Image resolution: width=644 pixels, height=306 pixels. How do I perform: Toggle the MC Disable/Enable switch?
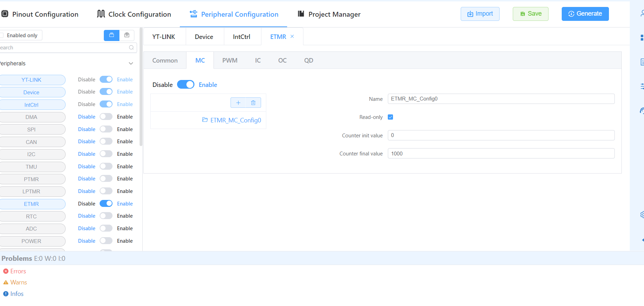point(186,85)
